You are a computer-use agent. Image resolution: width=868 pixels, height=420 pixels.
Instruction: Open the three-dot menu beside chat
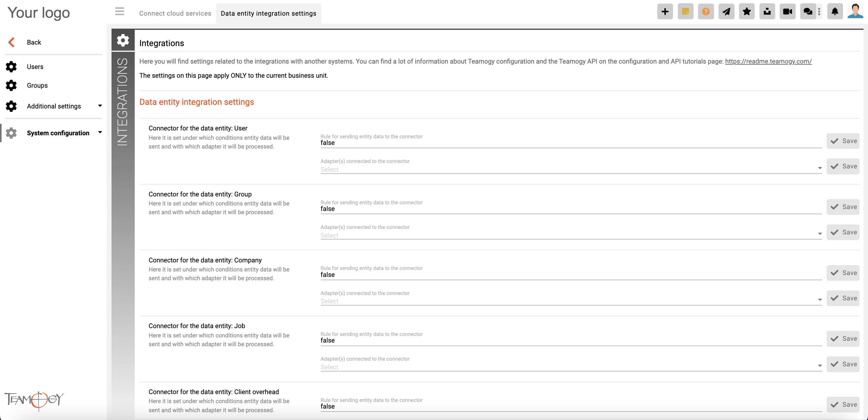click(819, 12)
